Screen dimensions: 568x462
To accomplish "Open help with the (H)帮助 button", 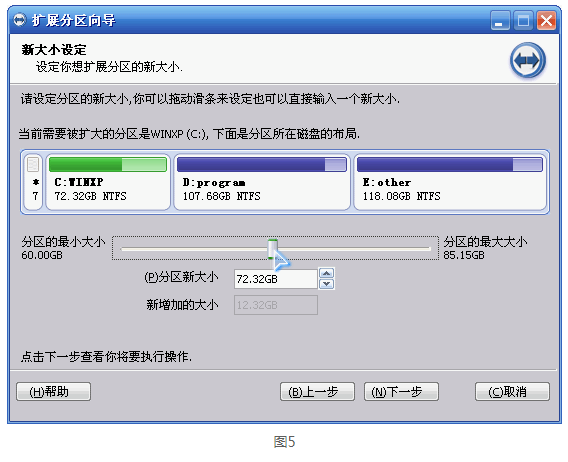I will tap(53, 391).
